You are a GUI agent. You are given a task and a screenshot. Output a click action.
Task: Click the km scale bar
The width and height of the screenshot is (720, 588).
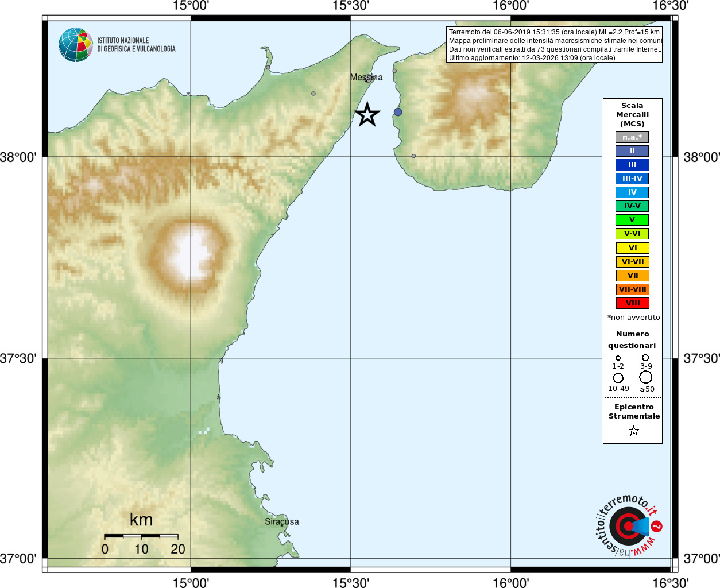click(141, 536)
